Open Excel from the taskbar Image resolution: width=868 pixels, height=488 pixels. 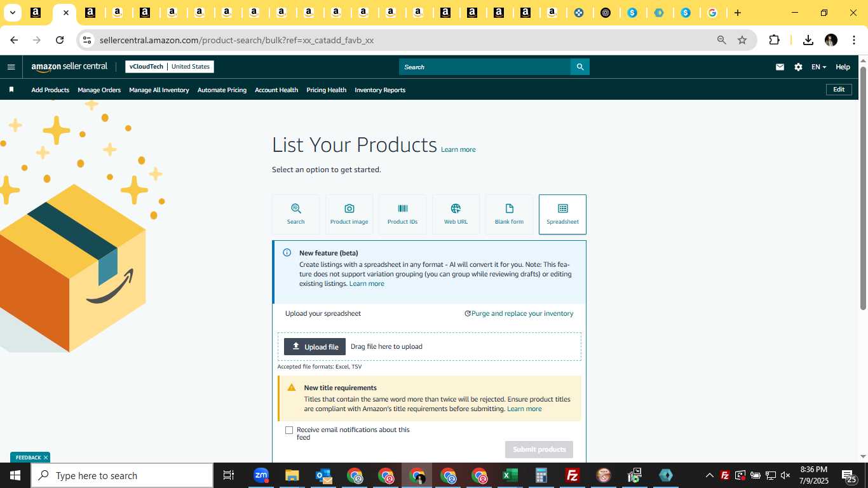(510, 475)
